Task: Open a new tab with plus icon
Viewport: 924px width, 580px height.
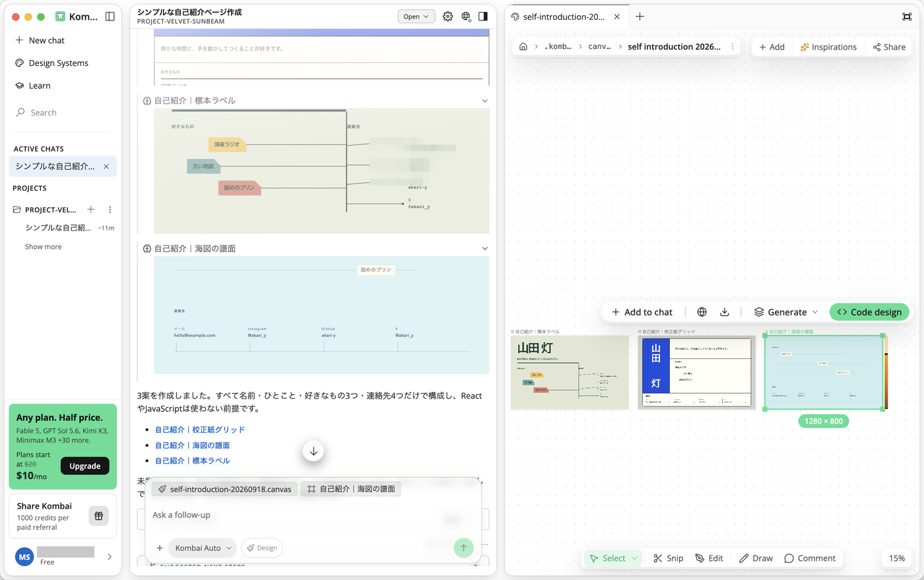Action: point(640,16)
